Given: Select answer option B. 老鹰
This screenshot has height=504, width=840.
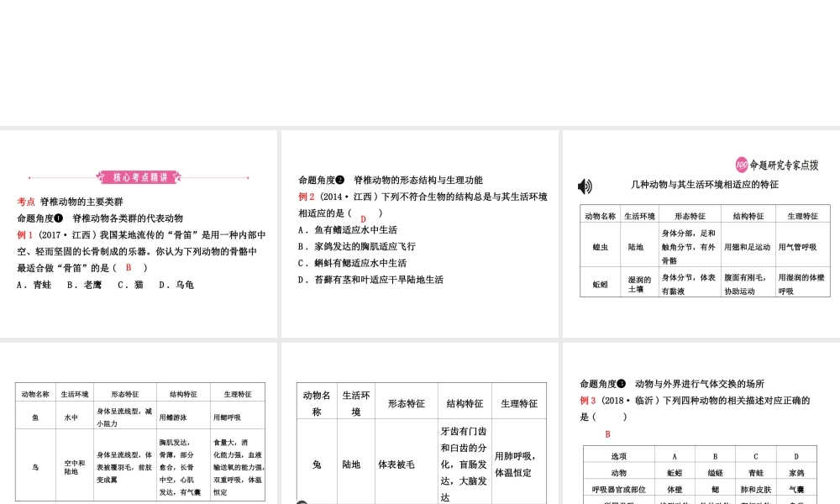Looking at the screenshot, I should coord(85,285).
